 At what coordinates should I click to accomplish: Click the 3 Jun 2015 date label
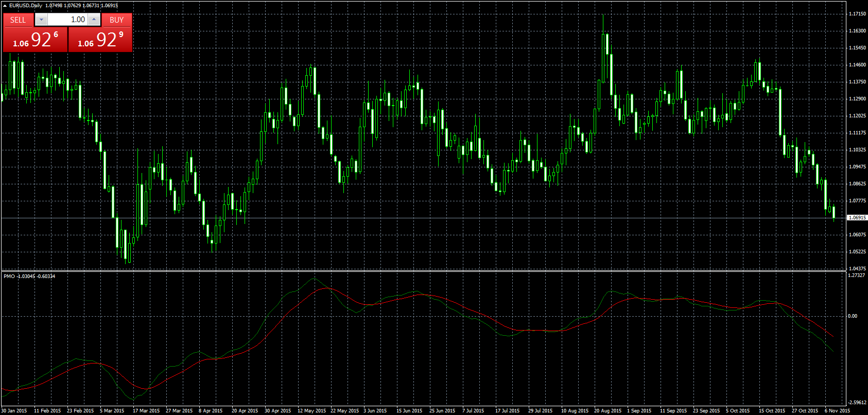click(375, 411)
